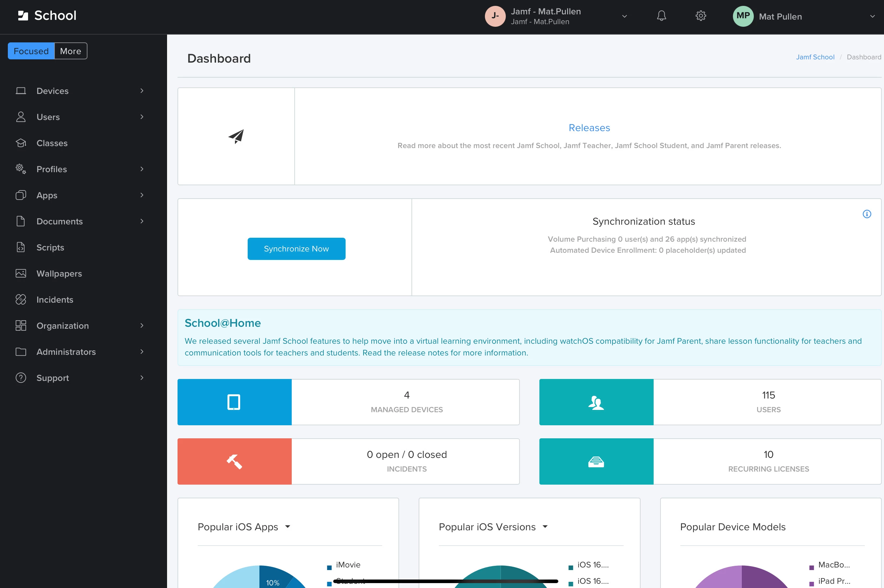Click the Documents page icon

click(x=21, y=221)
